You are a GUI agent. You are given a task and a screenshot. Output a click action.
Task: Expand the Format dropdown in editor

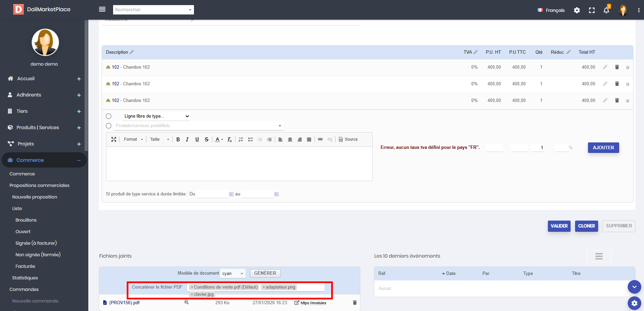[x=133, y=139]
